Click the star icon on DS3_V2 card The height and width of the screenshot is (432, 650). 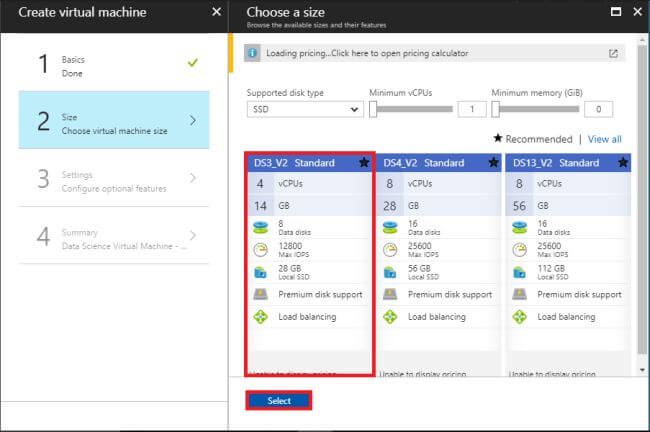(364, 162)
